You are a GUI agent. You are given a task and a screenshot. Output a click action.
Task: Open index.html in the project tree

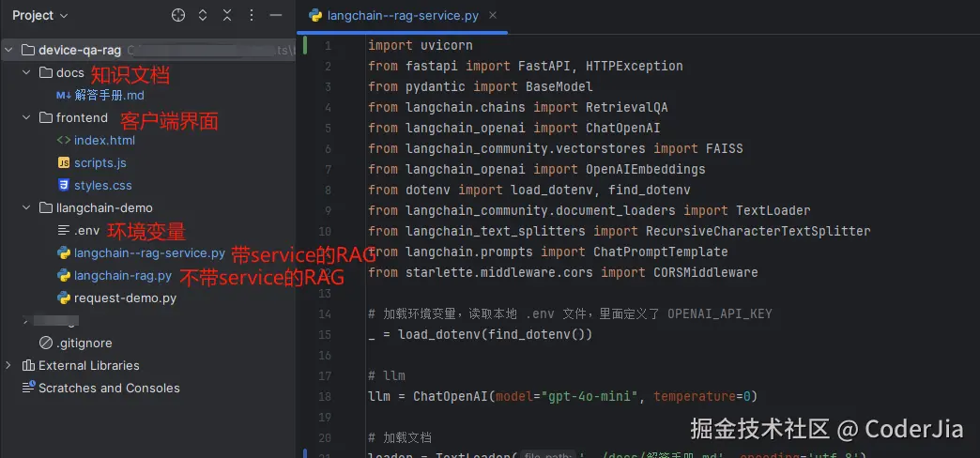click(x=104, y=140)
